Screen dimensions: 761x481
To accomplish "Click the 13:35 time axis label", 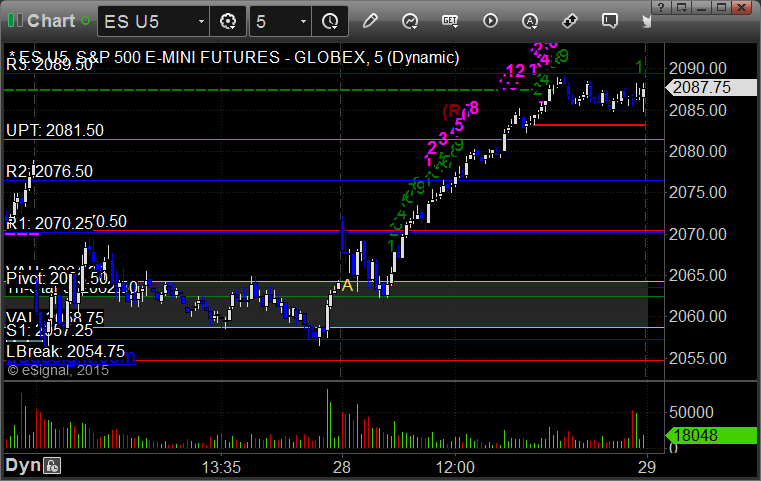I will click(221, 467).
